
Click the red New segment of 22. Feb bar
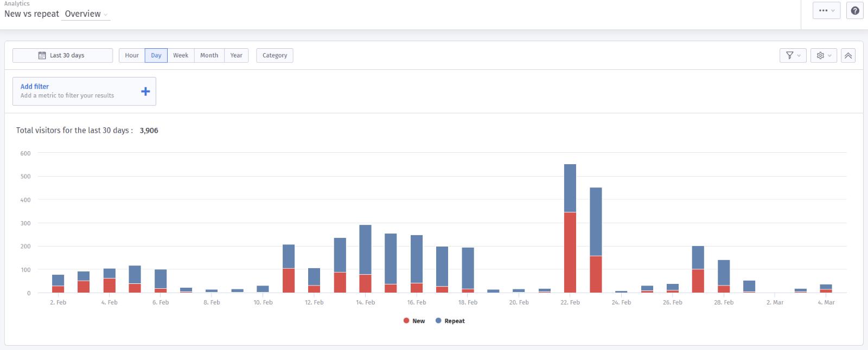tap(570, 252)
